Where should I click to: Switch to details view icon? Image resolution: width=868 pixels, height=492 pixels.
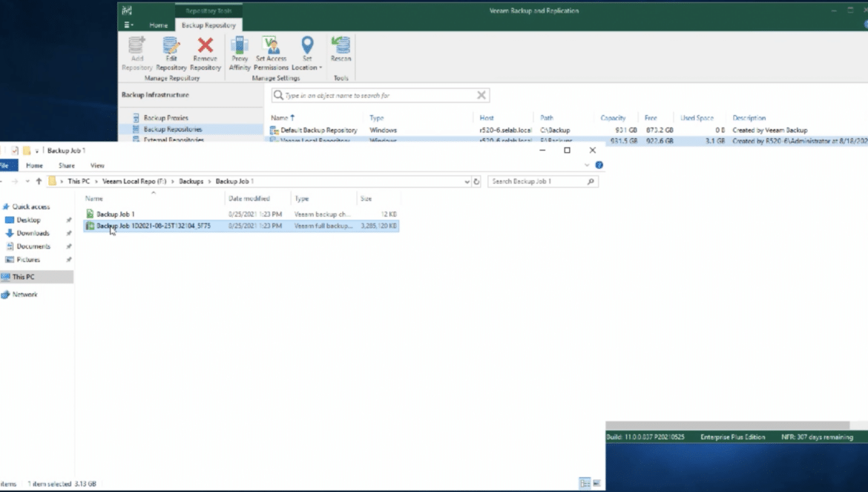click(x=585, y=483)
